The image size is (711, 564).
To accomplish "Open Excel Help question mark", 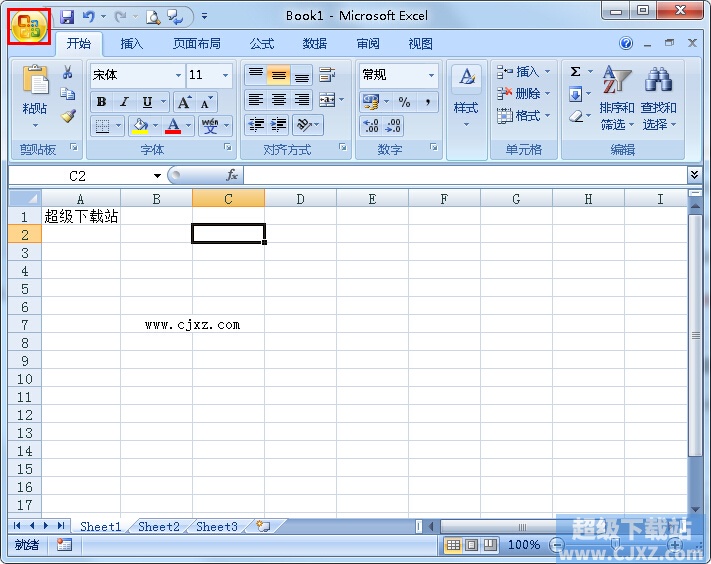I will click(x=626, y=44).
